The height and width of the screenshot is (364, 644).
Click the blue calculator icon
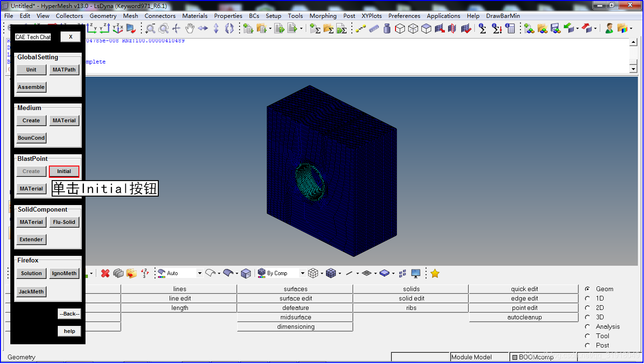pos(510,29)
